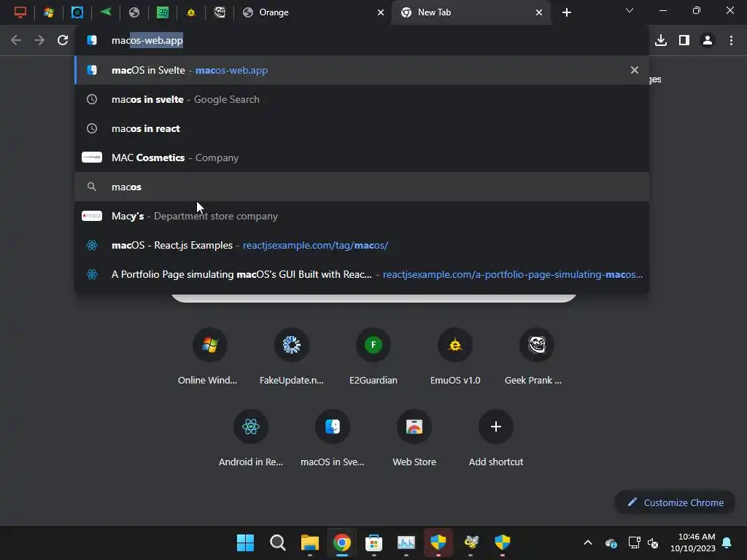
Task: Open the Chrome three-dot menu
Action: point(731,41)
